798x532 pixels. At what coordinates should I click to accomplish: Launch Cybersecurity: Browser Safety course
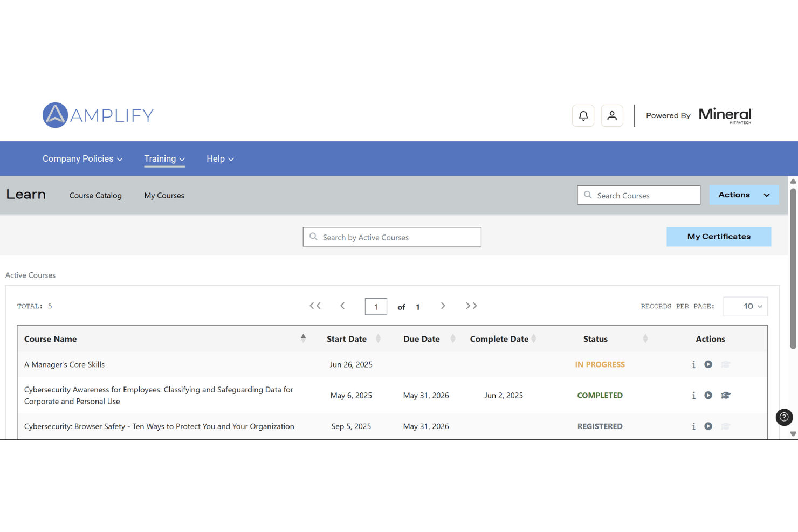coord(708,426)
